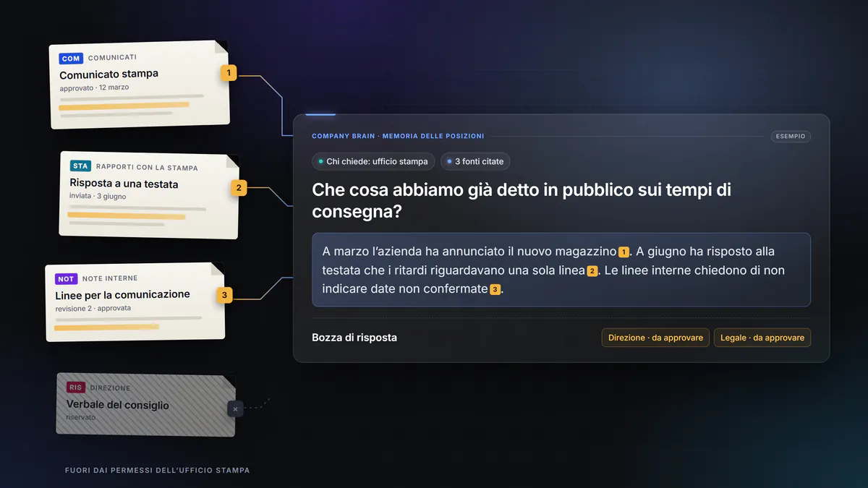This screenshot has width=868, height=488.
Task: Click the RAPPORTI CON LA STAMPA label
Action: [147, 168]
